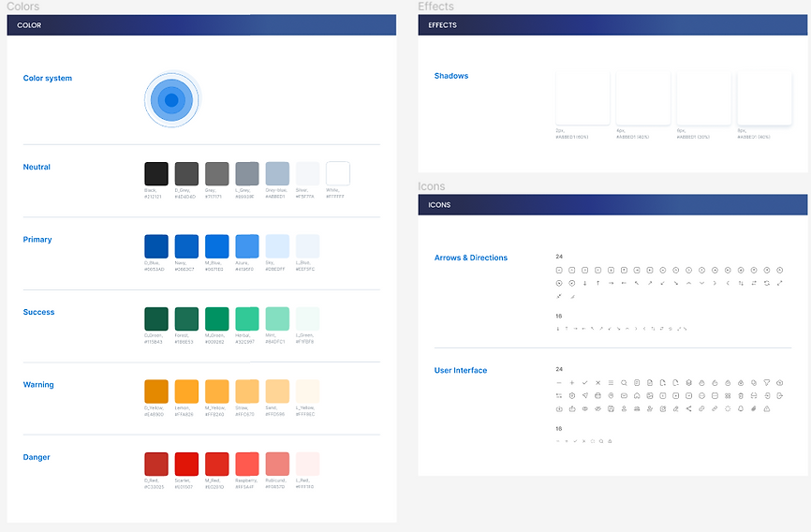
Task: Click the 24-size minus icon under User Interface
Action: [x=559, y=383]
